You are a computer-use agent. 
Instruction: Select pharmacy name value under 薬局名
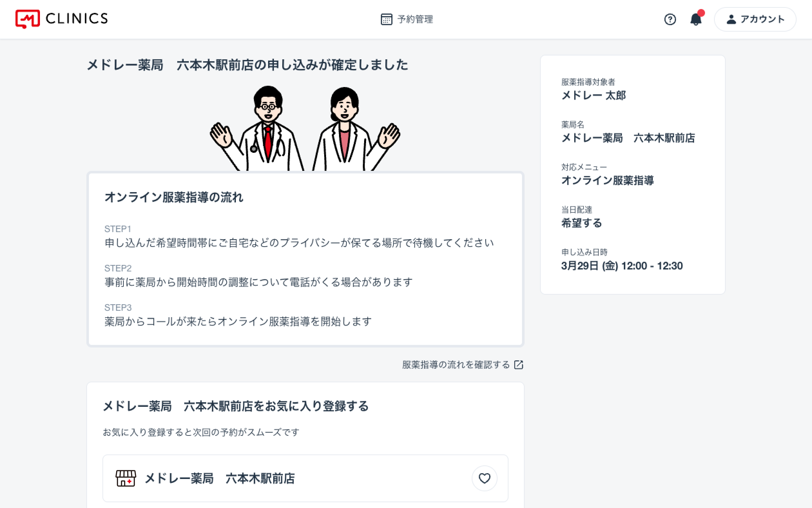(x=628, y=138)
